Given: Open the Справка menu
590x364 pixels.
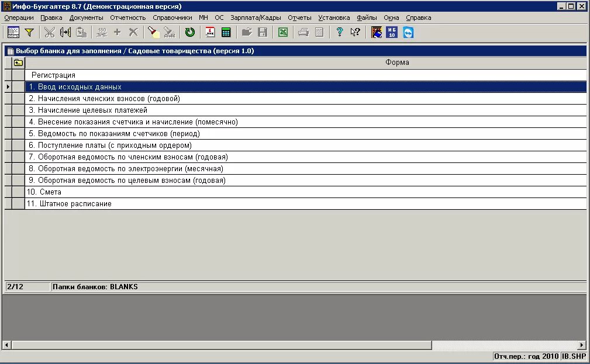Looking at the screenshot, I should pyautogui.click(x=419, y=18).
